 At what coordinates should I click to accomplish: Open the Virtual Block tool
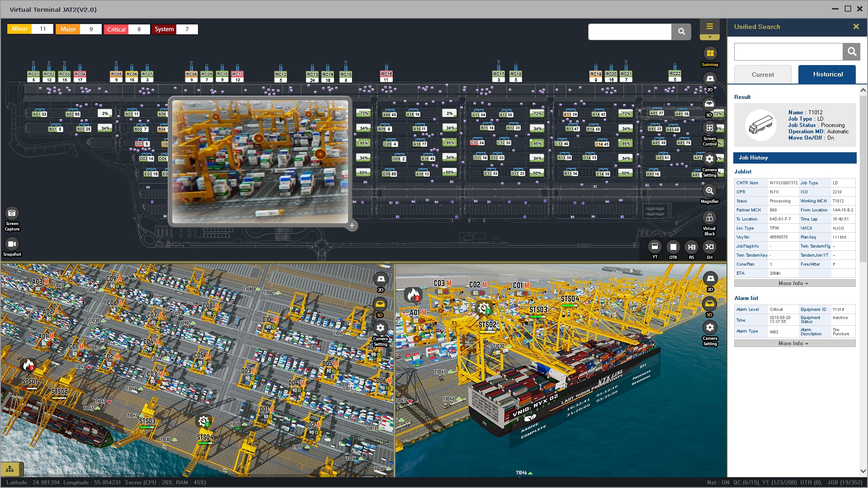pyautogui.click(x=709, y=218)
